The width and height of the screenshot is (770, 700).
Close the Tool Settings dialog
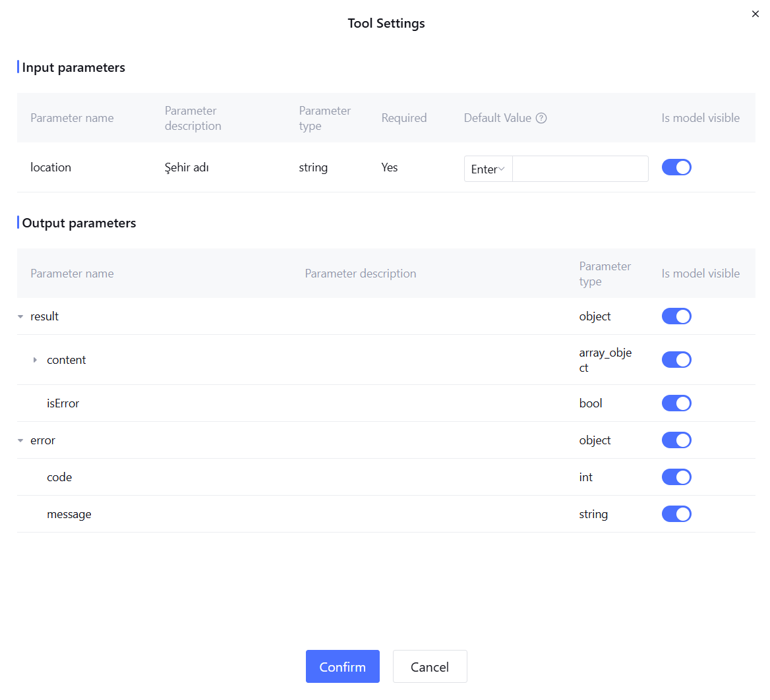[755, 15]
